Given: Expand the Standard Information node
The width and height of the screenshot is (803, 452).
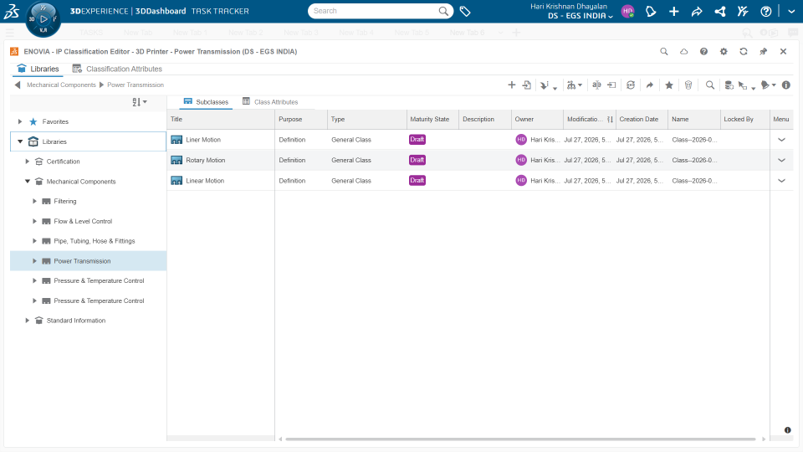Looking at the screenshot, I should 27,320.
